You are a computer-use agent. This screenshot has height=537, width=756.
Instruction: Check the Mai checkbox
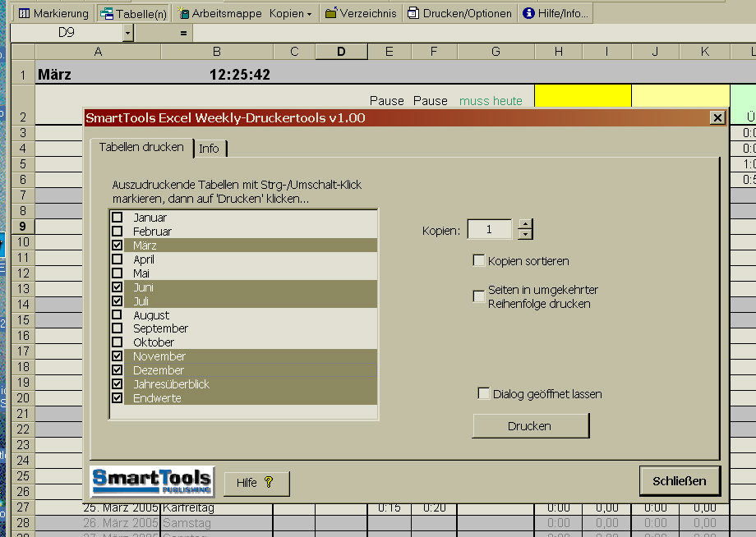tap(118, 273)
